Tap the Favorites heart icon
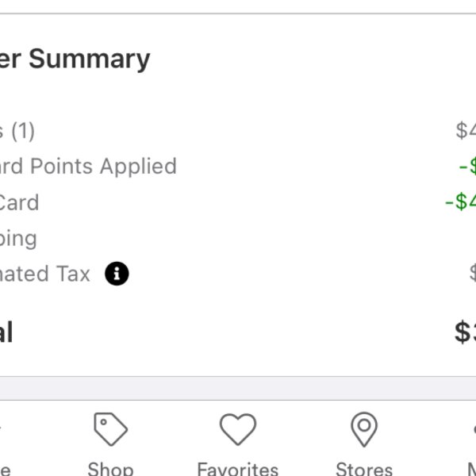476x476 pixels. coord(238,429)
